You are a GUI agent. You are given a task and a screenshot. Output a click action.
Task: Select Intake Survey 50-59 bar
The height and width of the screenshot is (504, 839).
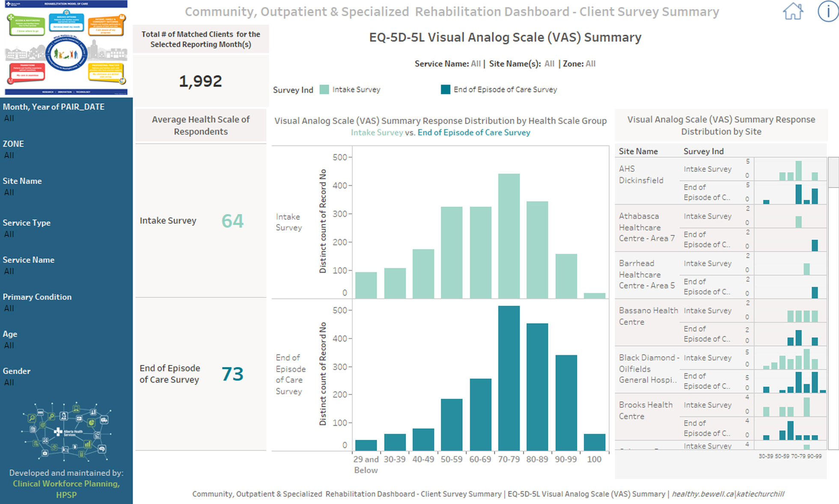[x=452, y=252]
